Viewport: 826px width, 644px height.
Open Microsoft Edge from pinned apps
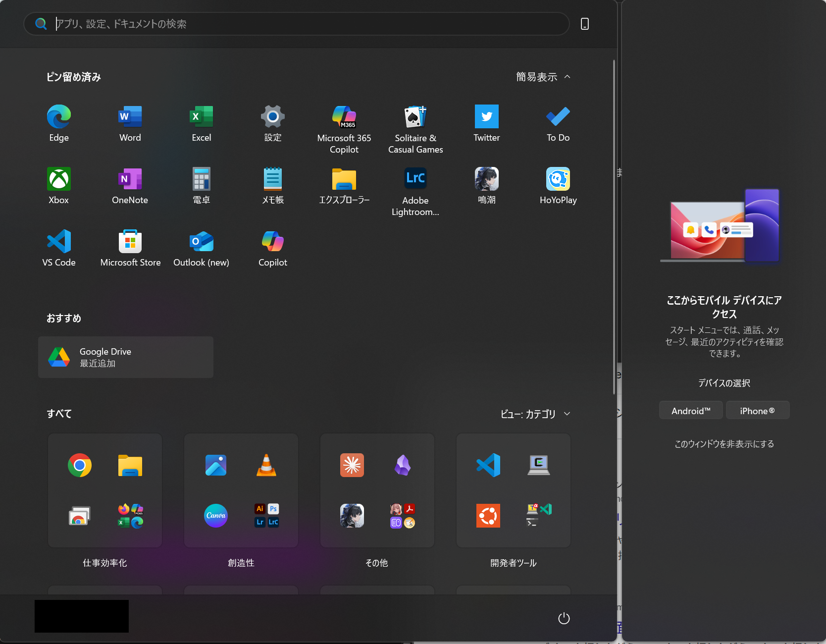(58, 123)
